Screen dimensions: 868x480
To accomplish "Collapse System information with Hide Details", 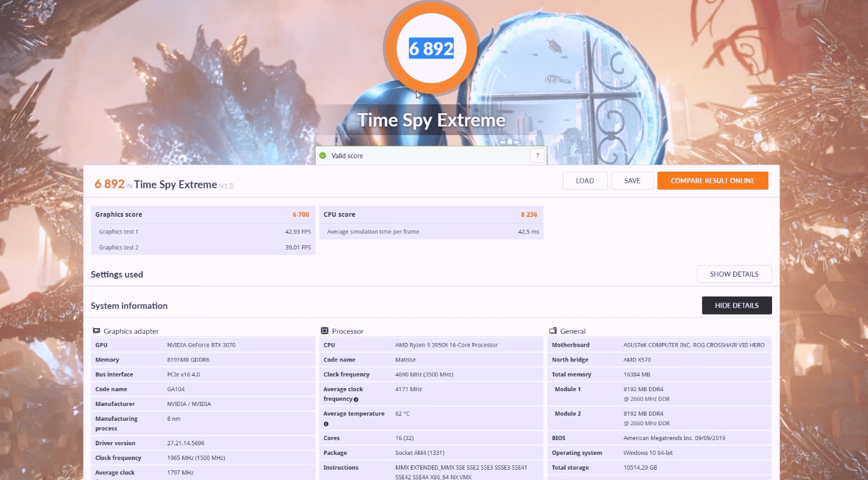I will coord(737,306).
